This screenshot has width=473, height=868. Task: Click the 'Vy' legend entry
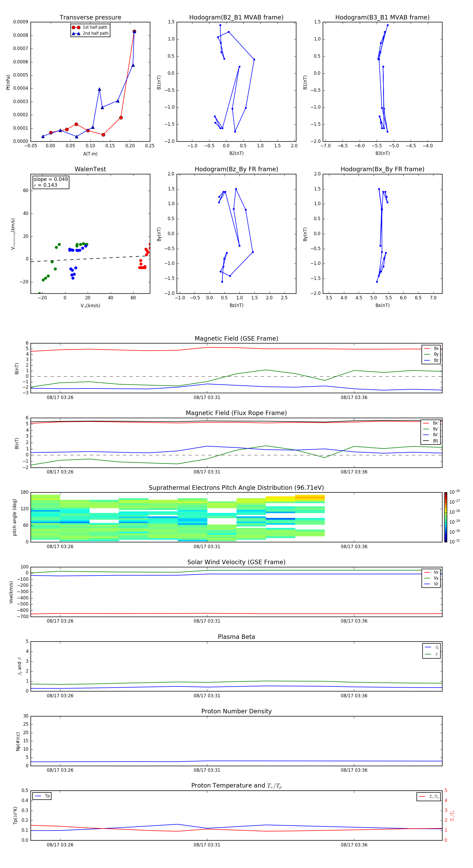click(431, 578)
